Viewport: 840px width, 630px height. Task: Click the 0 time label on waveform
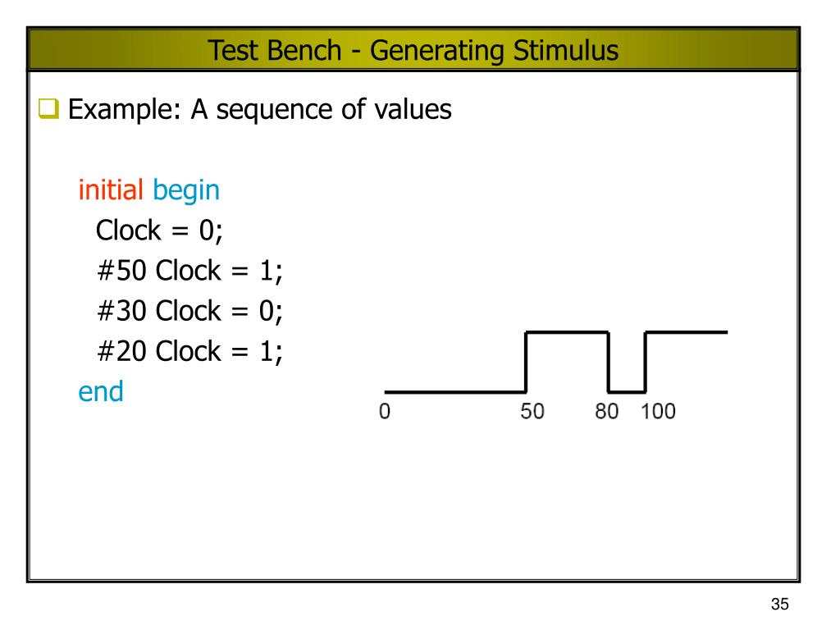pos(385,412)
